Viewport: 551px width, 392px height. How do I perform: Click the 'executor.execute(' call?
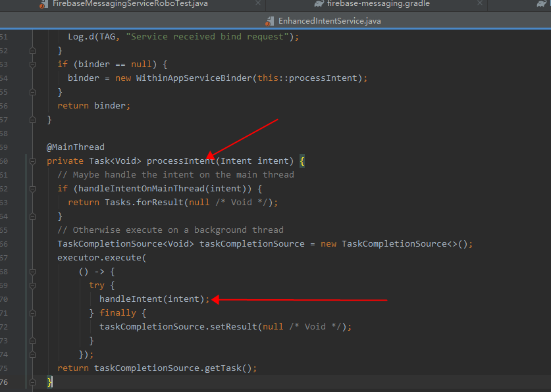[102, 258]
